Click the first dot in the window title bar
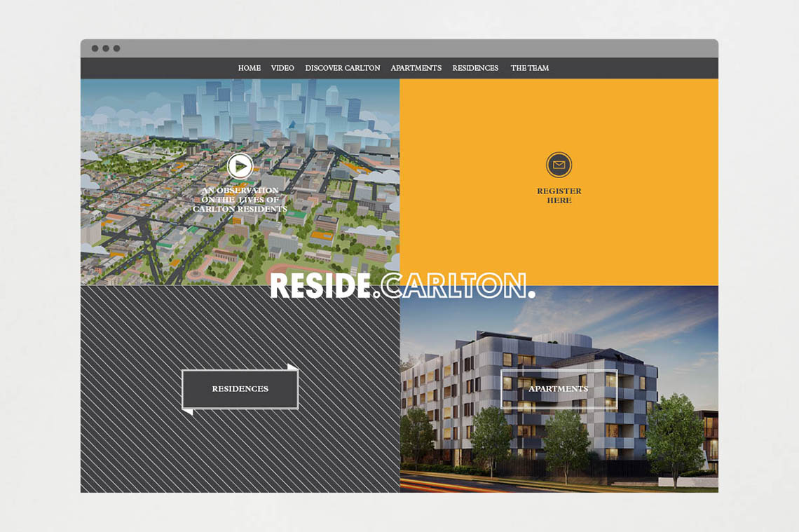Image resolution: width=799 pixels, height=532 pixels. click(95, 48)
